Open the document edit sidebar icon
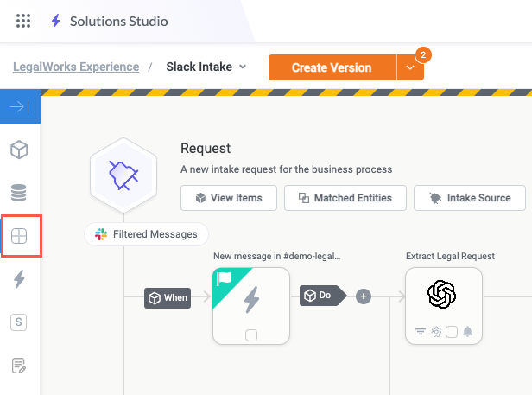 [19, 366]
